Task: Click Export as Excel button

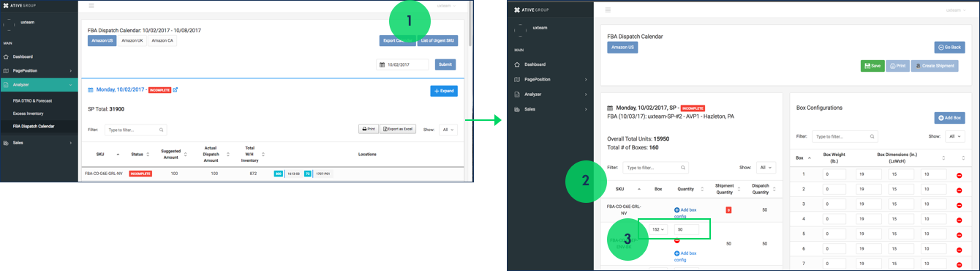Action: (x=398, y=129)
